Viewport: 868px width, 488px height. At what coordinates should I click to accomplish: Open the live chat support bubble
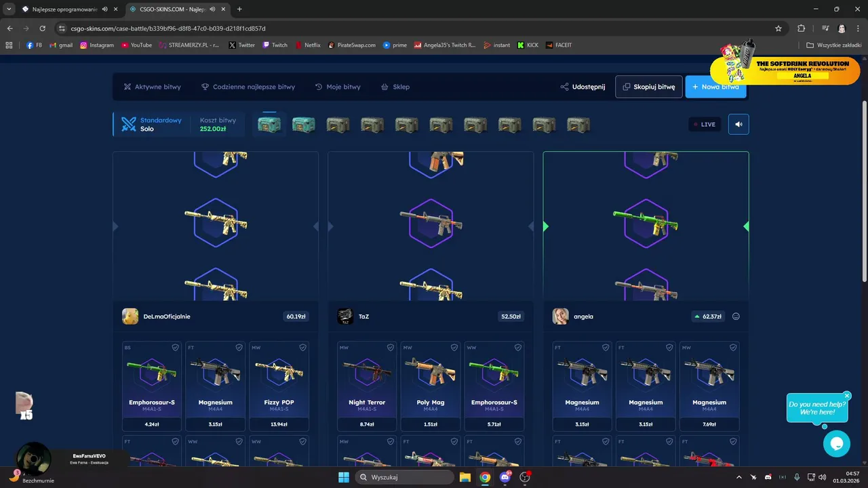click(836, 444)
